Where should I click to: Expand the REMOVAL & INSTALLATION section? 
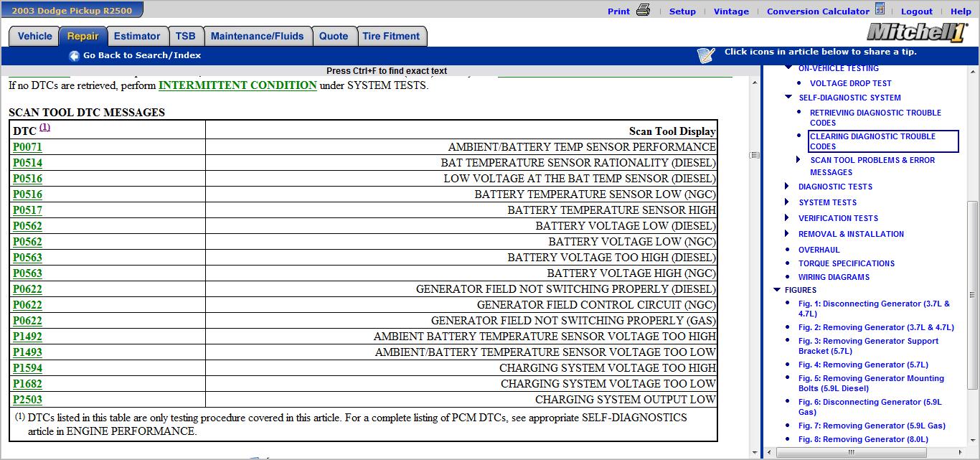pos(788,234)
